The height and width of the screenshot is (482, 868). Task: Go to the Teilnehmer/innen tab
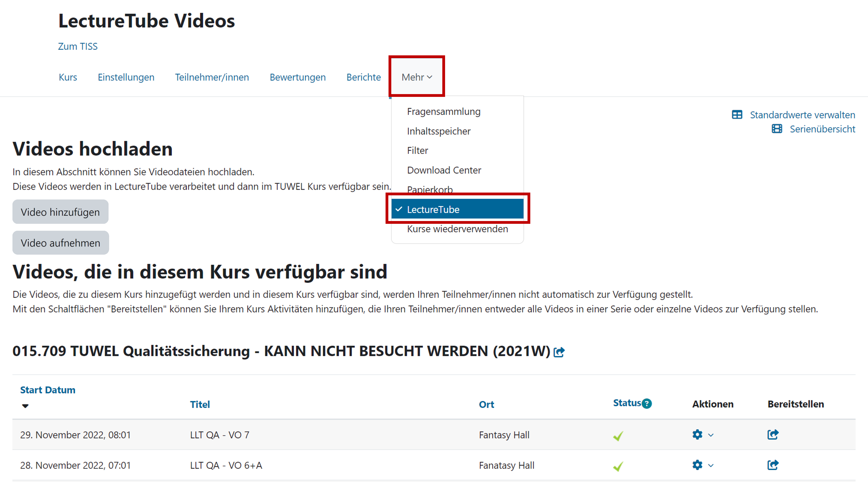pos(212,77)
